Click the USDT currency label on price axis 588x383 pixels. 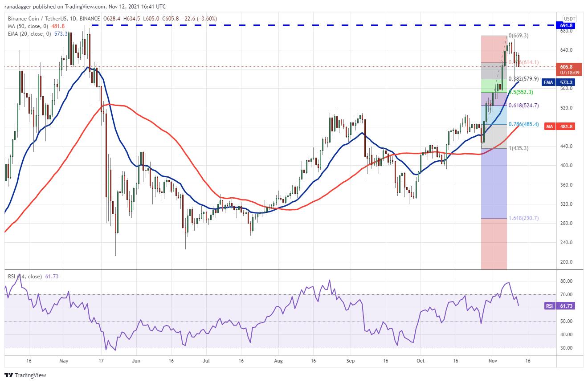pyautogui.click(x=570, y=18)
